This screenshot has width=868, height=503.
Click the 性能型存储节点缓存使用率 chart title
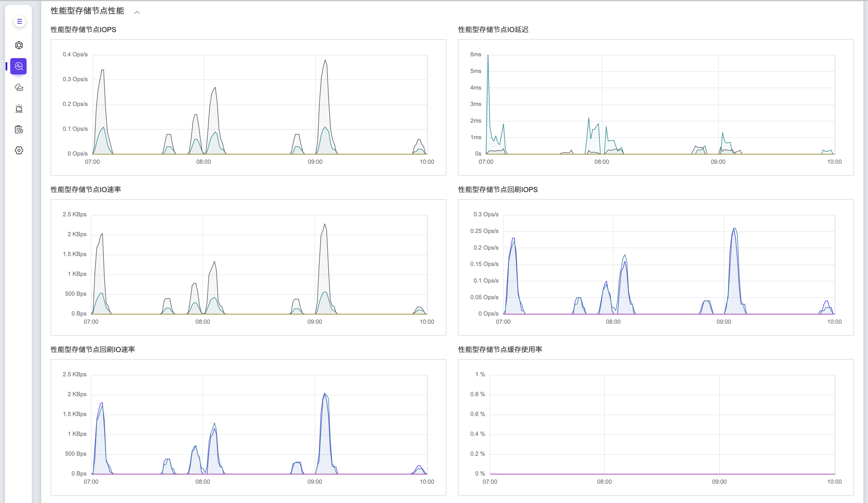click(x=500, y=349)
